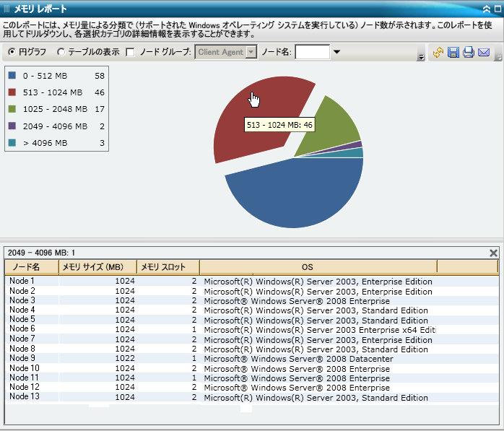Open the Client Agent node group dropdown

pyautogui.click(x=251, y=52)
